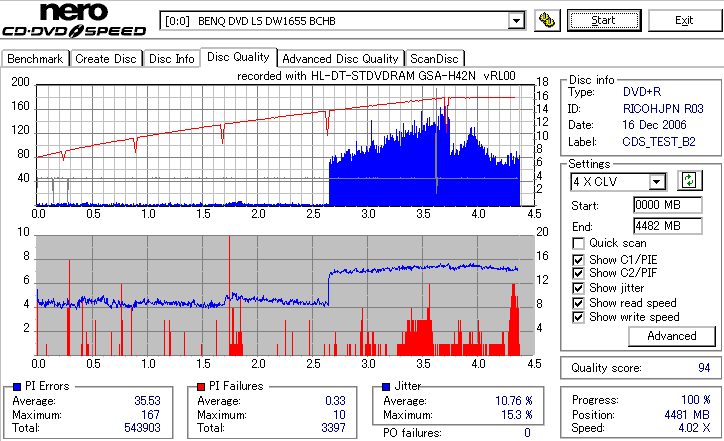The image size is (724, 441).
Task: Click the red PI Failures legend square
Action: click(x=201, y=387)
